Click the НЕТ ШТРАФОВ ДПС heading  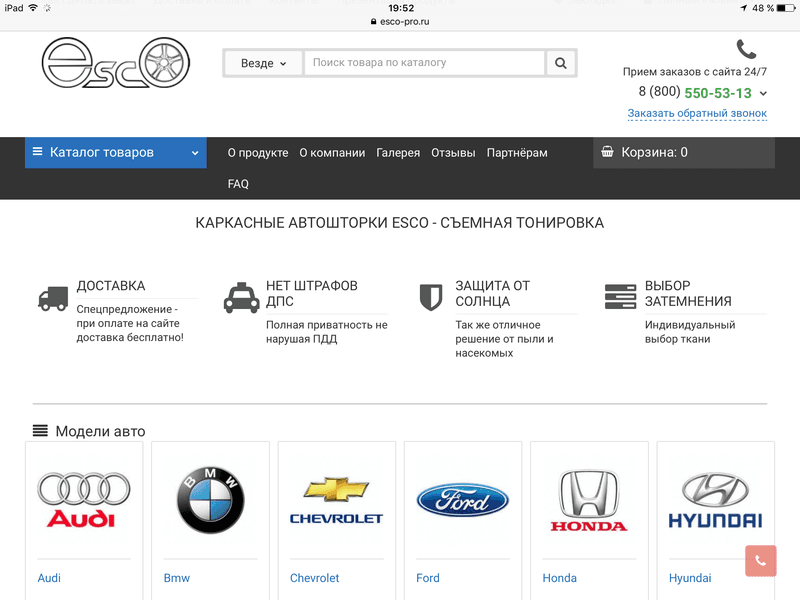coord(312,293)
